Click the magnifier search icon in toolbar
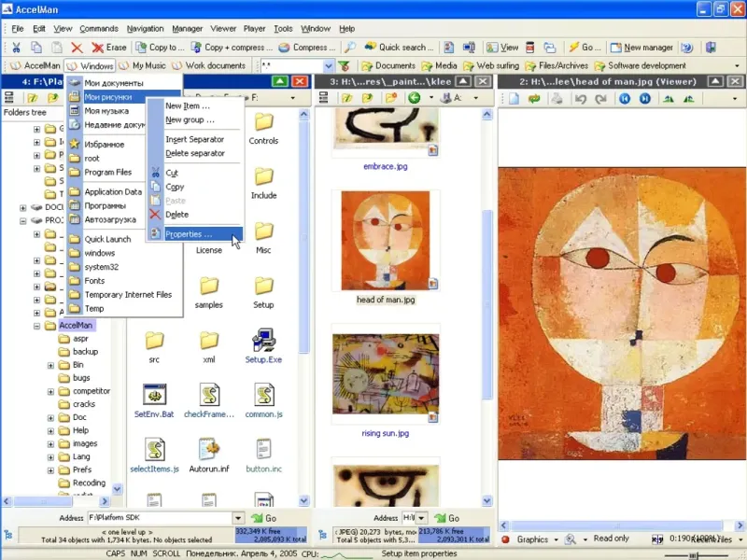Image resolution: width=747 pixels, height=560 pixels. coord(350,48)
